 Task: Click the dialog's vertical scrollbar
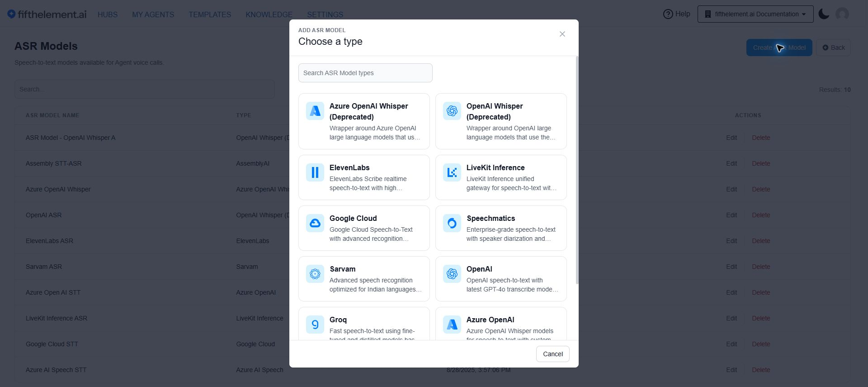pos(577,170)
